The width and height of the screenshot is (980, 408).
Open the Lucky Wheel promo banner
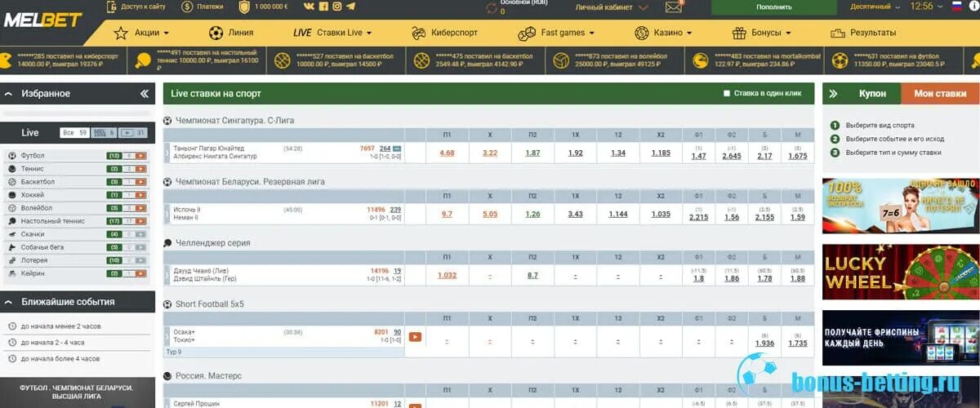pos(901,273)
